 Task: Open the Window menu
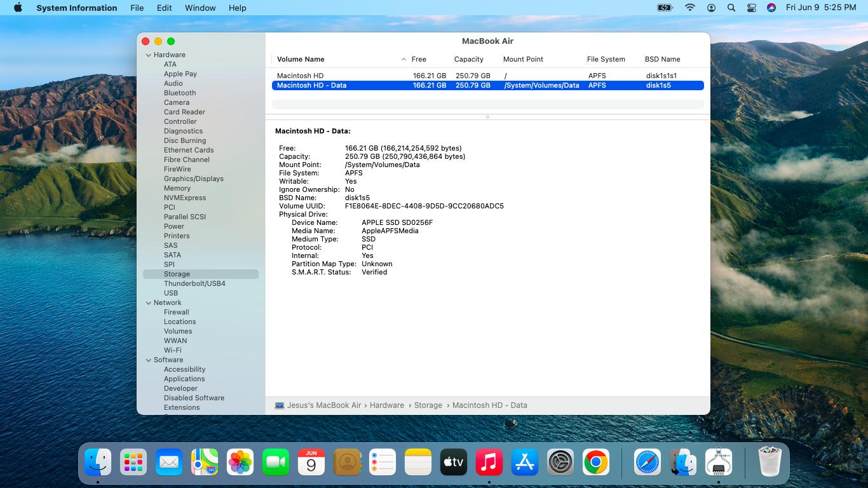[200, 8]
